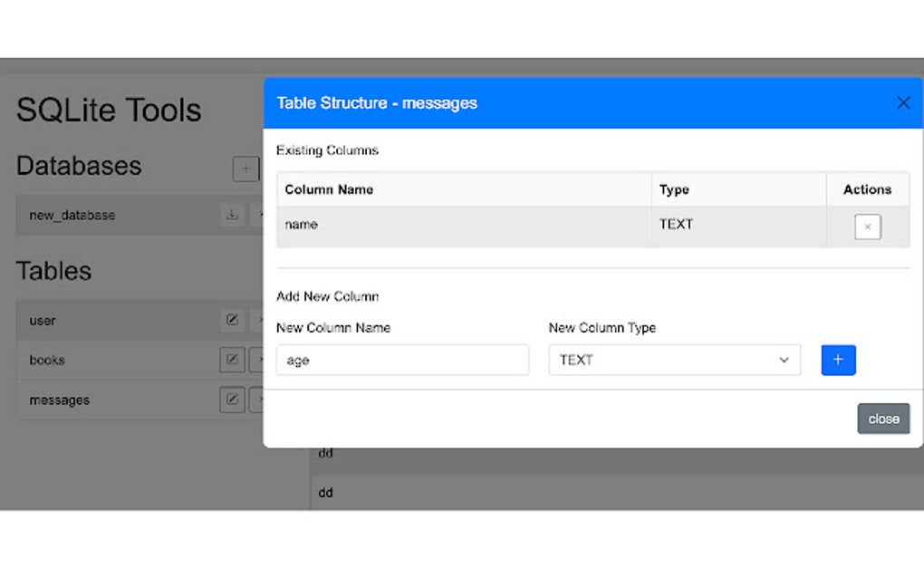Close the Table Structure dialog with the X
The width and height of the screenshot is (924, 578).
click(x=903, y=102)
